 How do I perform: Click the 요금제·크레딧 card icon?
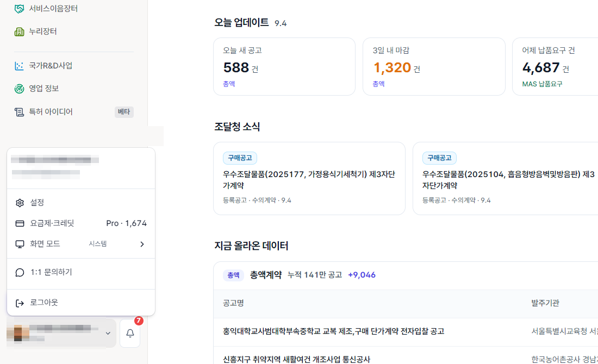click(x=20, y=223)
